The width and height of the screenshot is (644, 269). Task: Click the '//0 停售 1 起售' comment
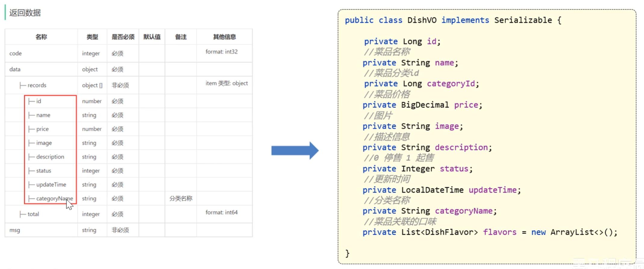(x=399, y=158)
